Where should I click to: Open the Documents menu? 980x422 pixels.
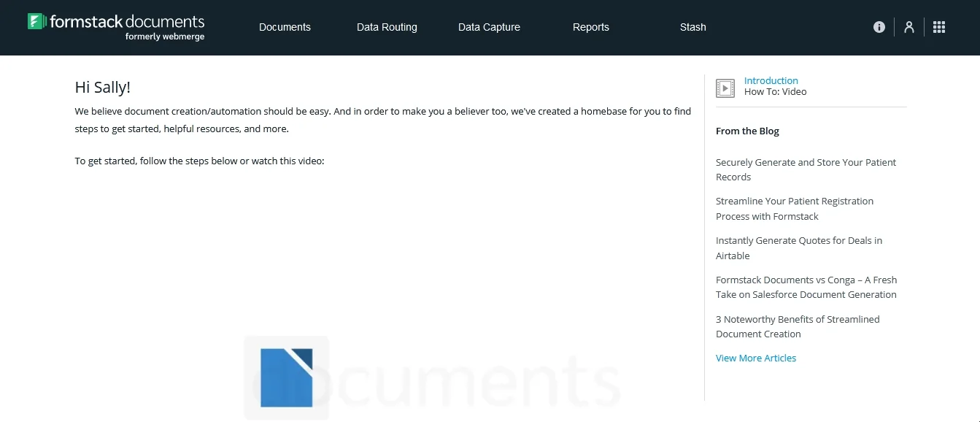coord(285,27)
